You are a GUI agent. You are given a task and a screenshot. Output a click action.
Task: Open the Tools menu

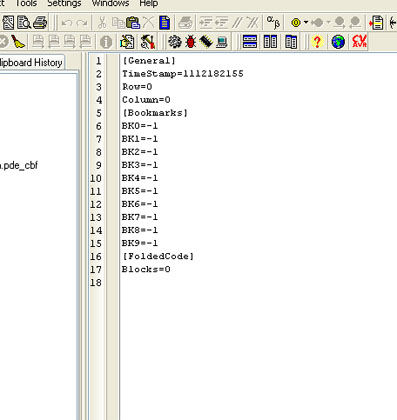point(26,3)
